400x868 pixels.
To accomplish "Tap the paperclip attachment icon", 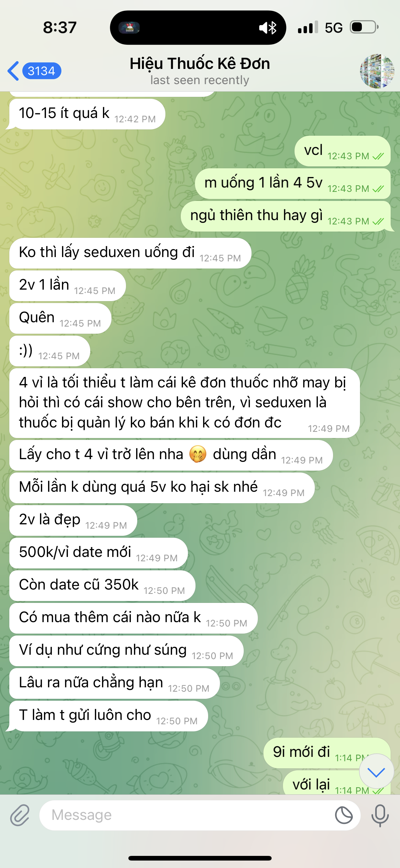I will click(x=20, y=815).
